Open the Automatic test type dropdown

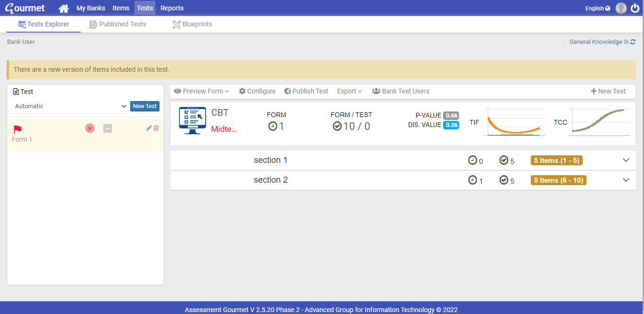coord(70,106)
